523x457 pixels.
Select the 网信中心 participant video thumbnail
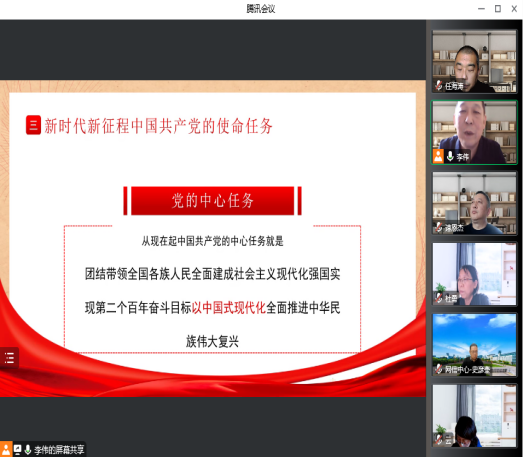pyautogui.click(x=474, y=345)
